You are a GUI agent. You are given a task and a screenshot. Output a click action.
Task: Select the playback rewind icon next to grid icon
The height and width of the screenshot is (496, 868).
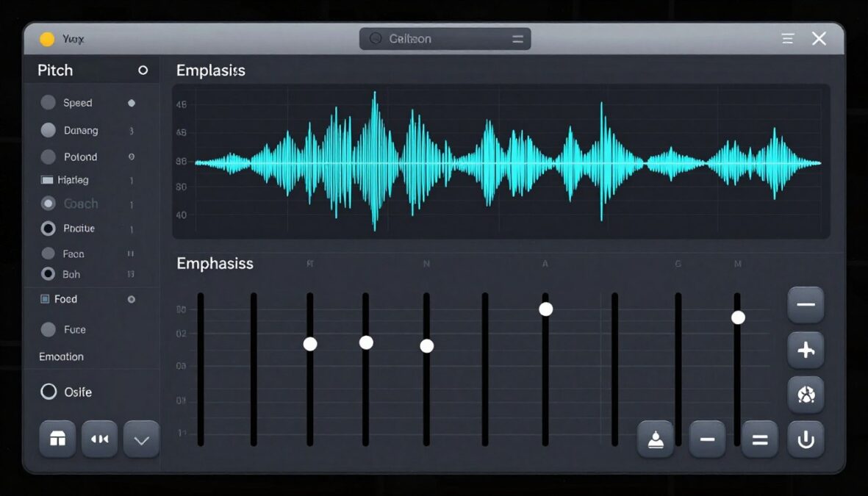(99, 439)
